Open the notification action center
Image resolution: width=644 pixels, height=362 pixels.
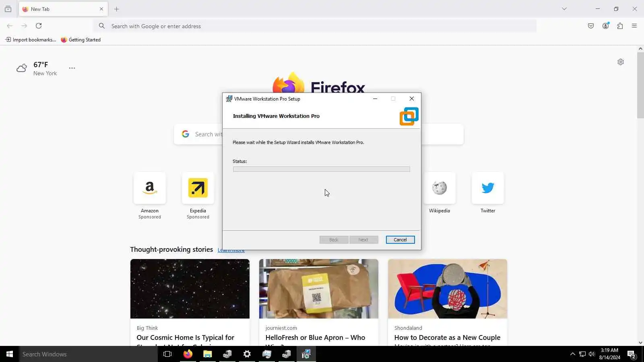(x=632, y=354)
